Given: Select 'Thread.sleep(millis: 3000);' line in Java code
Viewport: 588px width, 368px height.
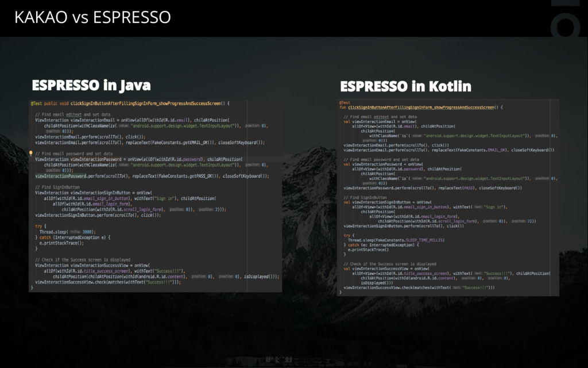Looking at the screenshot, I should pyautogui.click(x=68, y=232).
